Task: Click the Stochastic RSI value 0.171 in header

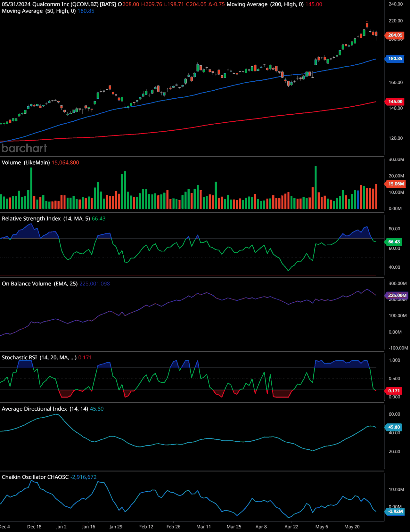Action: click(x=85, y=357)
